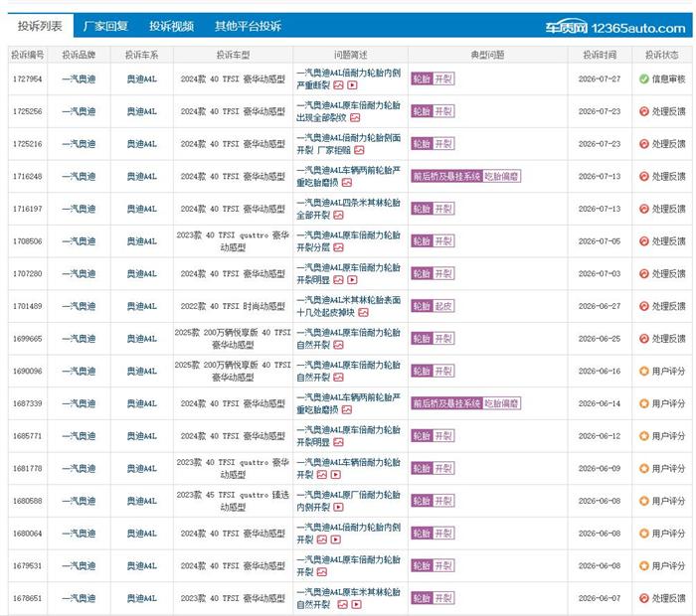Click date 2026-06-27

600,306
